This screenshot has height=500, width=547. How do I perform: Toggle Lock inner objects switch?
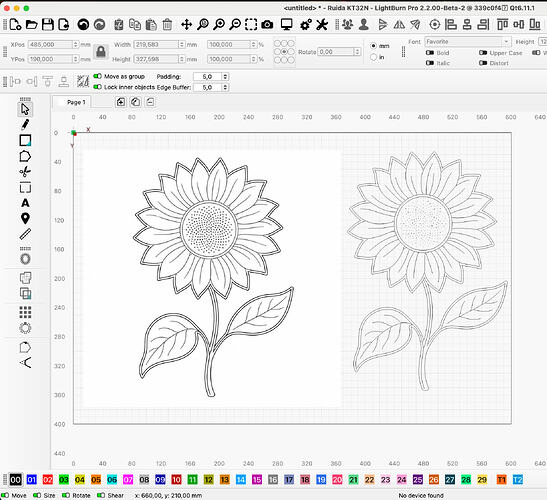coord(98,87)
